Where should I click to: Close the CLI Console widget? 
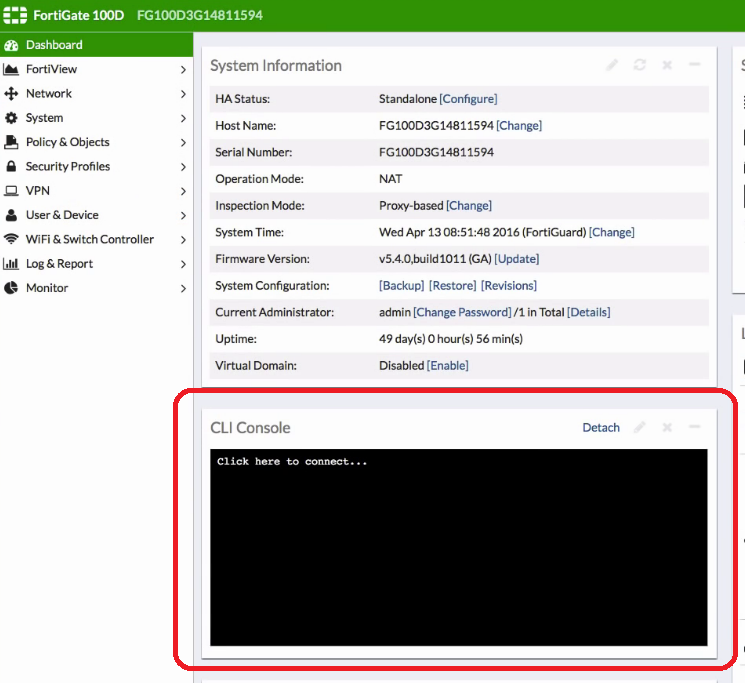(x=667, y=427)
